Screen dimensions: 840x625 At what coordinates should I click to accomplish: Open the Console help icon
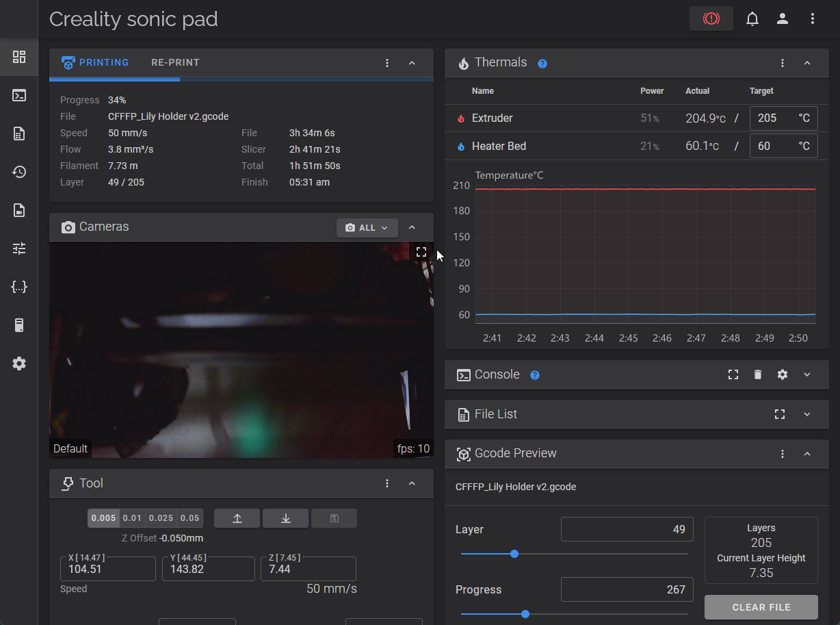(536, 375)
